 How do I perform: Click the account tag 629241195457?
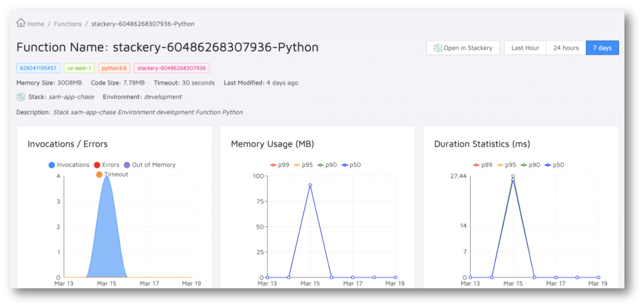pyautogui.click(x=38, y=68)
